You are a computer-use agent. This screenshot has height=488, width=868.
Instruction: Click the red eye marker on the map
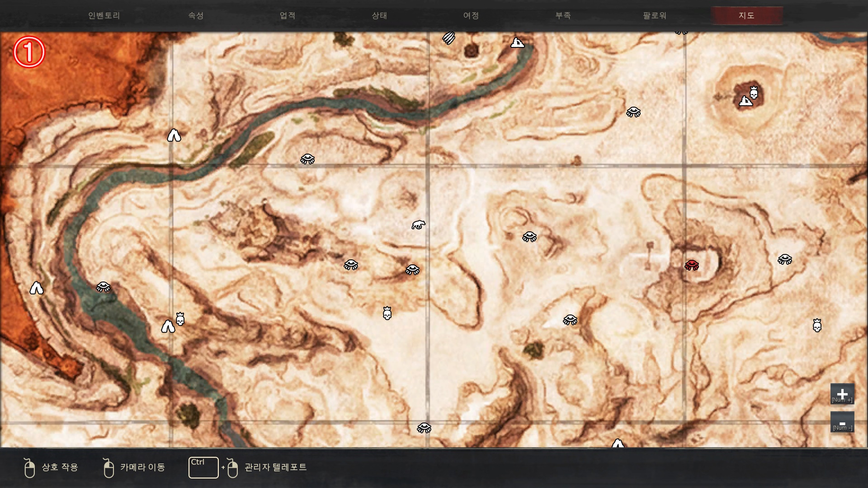click(x=692, y=265)
